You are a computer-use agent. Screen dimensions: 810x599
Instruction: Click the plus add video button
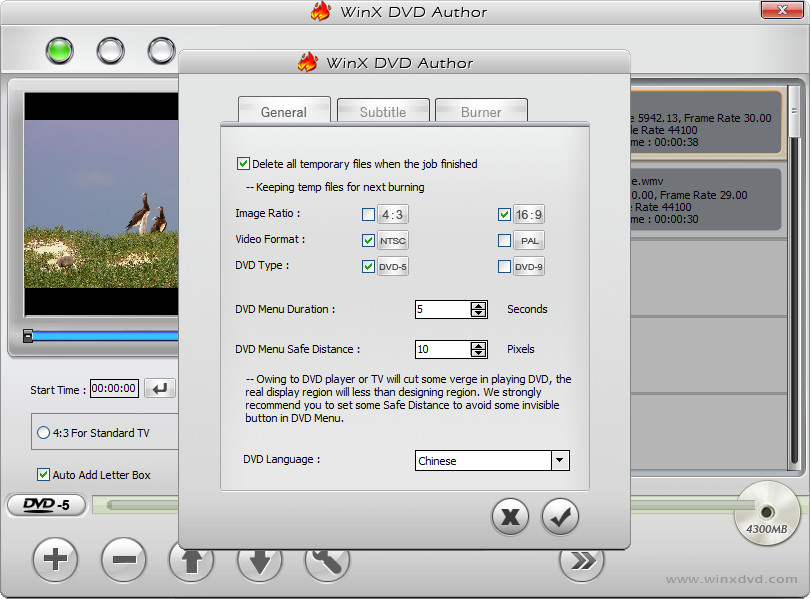pos(55,559)
